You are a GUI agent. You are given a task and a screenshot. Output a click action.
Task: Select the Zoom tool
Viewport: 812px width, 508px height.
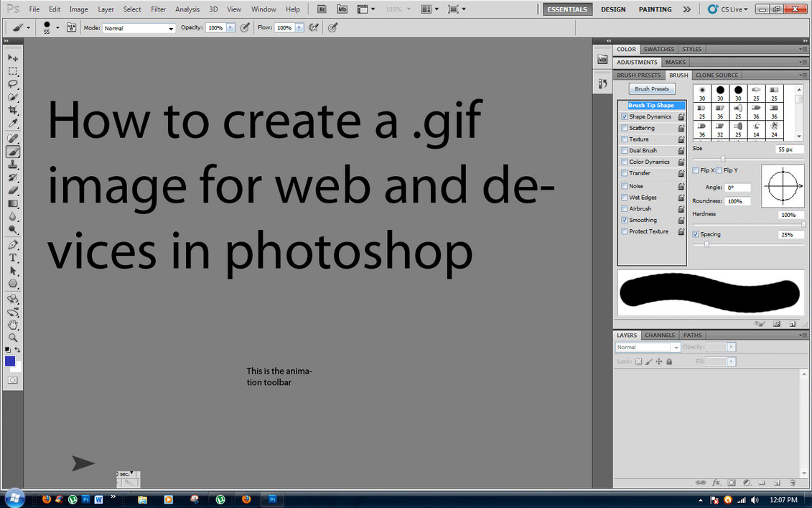point(12,338)
